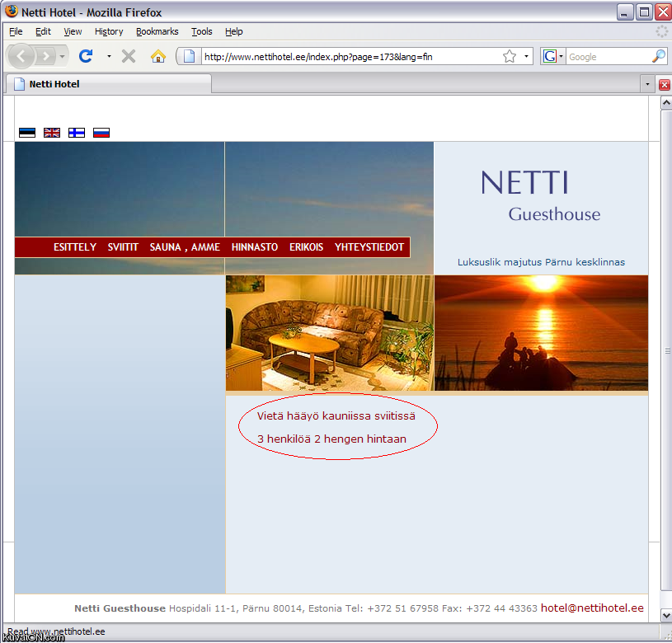Bookmark this page with star icon
This screenshot has width=672, height=643.
click(x=510, y=56)
